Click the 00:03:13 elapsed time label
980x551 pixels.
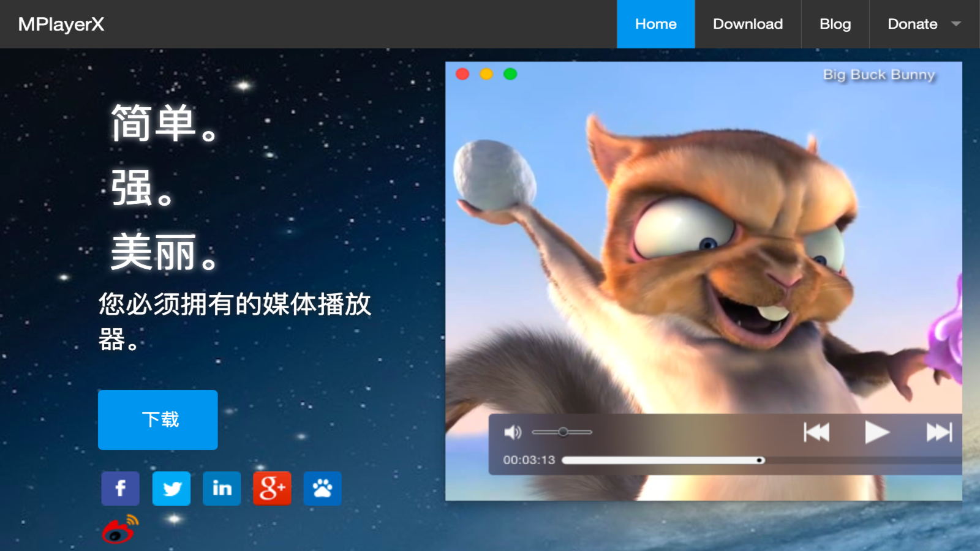pos(529,460)
